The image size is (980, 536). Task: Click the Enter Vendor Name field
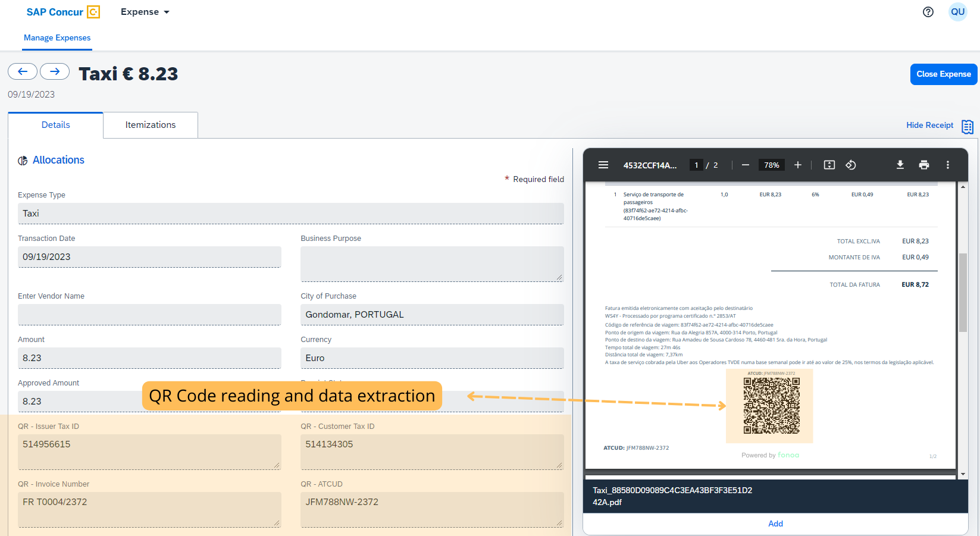[149, 315]
